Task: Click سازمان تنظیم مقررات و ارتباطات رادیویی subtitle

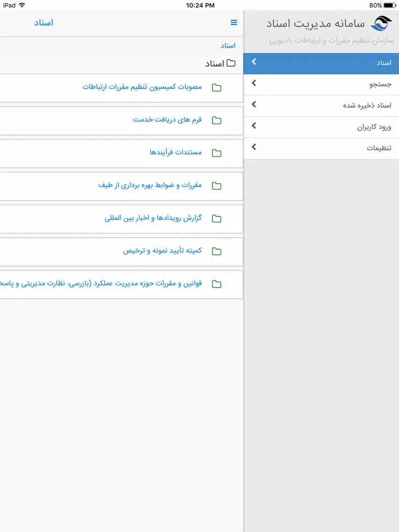Action: tap(332, 41)
